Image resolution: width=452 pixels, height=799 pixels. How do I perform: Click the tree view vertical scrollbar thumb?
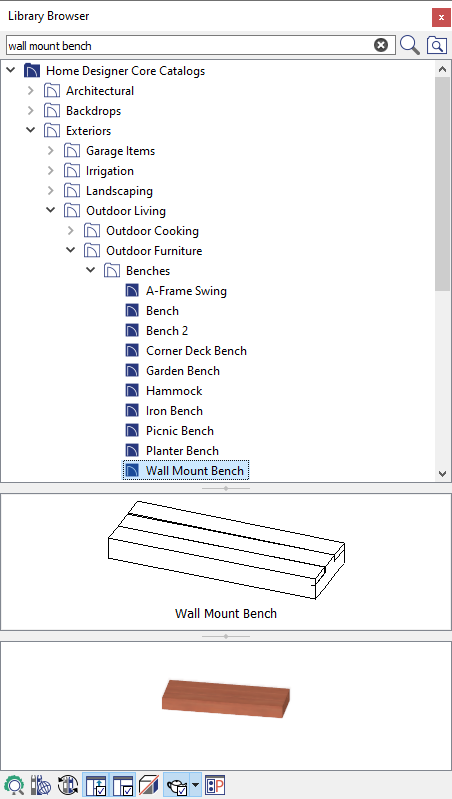point(442,184)
